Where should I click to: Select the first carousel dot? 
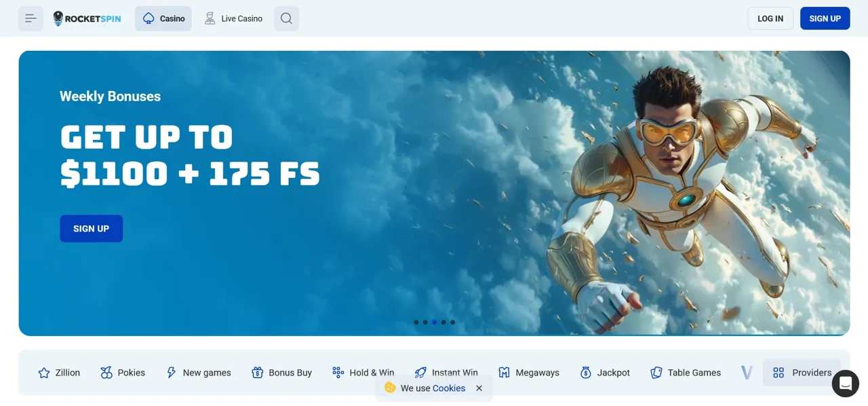tap(416, 322)
